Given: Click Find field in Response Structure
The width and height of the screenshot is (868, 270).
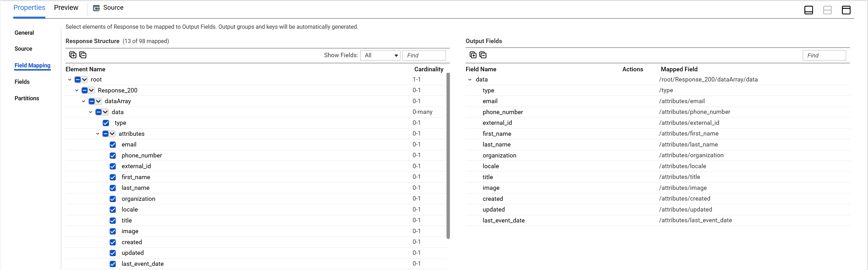Looking at the screenshot, I should click(x=424, y=55).
